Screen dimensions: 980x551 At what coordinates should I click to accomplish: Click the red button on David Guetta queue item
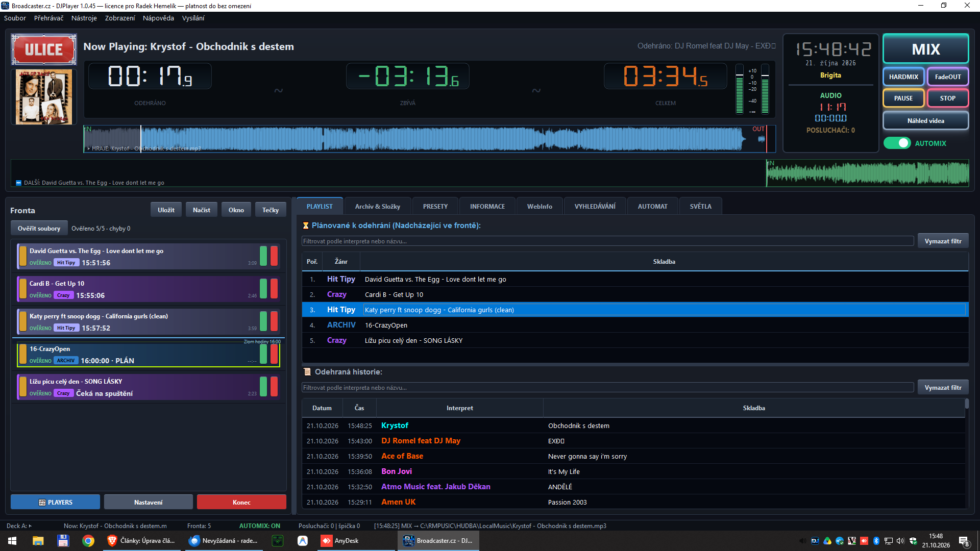point(274,256)
